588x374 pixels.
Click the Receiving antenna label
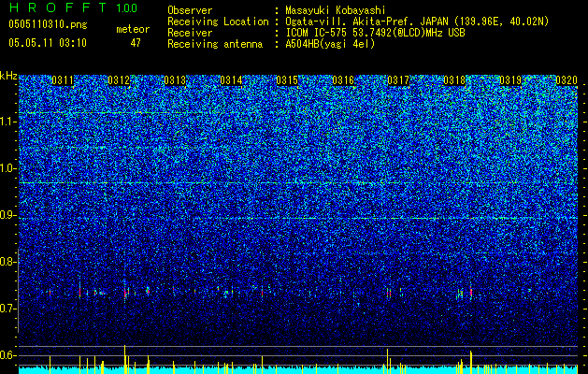[x=215, y=44]
